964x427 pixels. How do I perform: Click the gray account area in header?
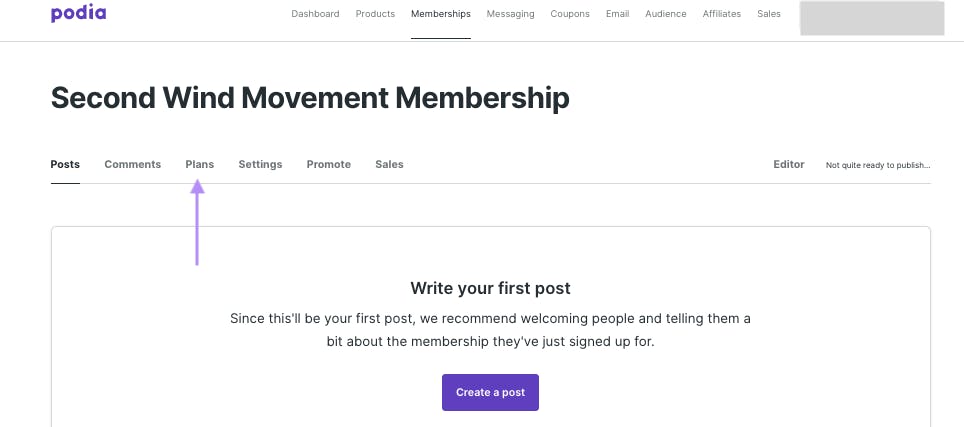(872, 18)
